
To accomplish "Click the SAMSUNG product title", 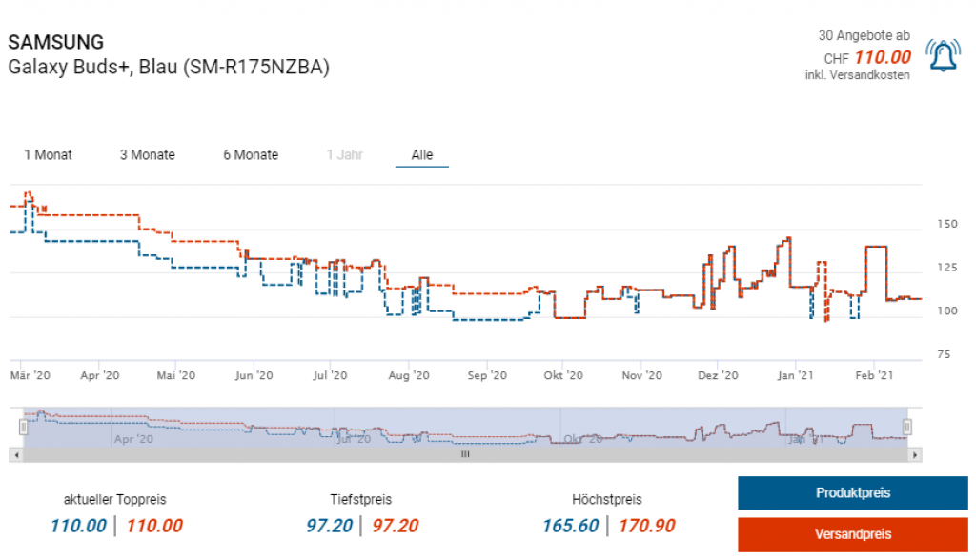I will coord(56,43).
